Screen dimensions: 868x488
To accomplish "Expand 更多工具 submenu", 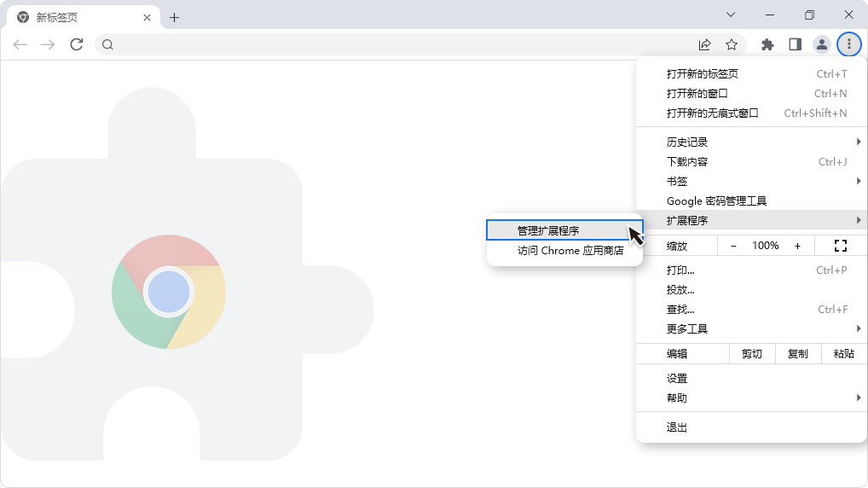I will pos(751,329).
